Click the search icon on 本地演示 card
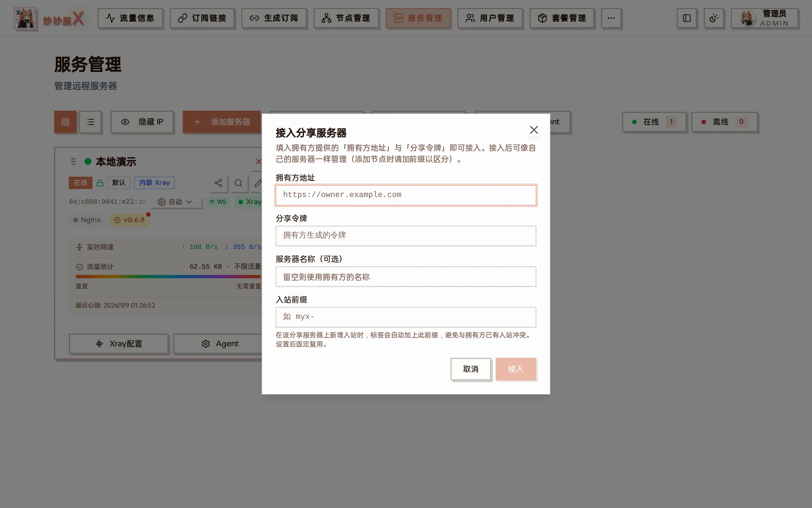This screenshot has height=508, width=812. [x=238, y=183]
